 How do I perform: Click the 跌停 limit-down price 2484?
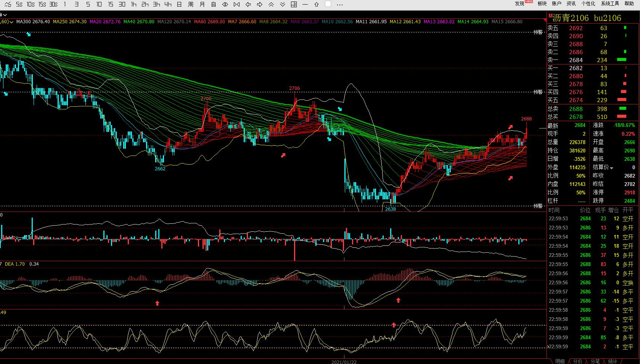pos(630,201)
